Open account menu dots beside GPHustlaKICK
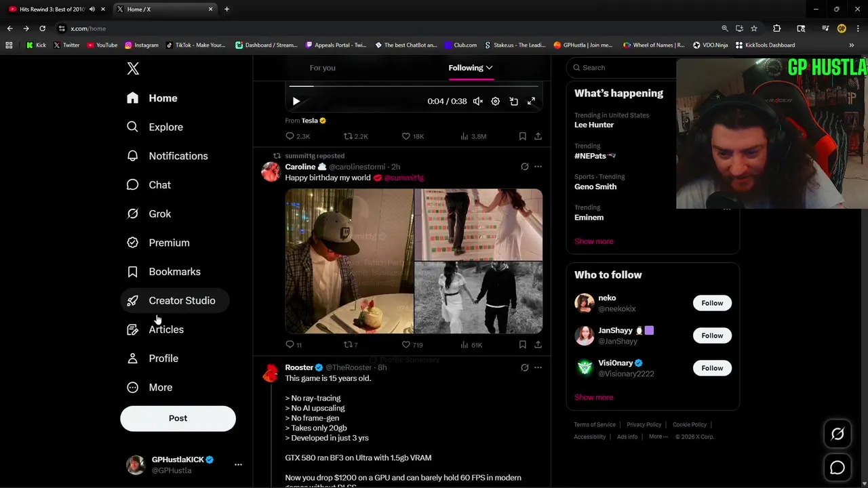The width and height of the screenshot is (868, 488). pyautogui.click(x=238, y=465)
